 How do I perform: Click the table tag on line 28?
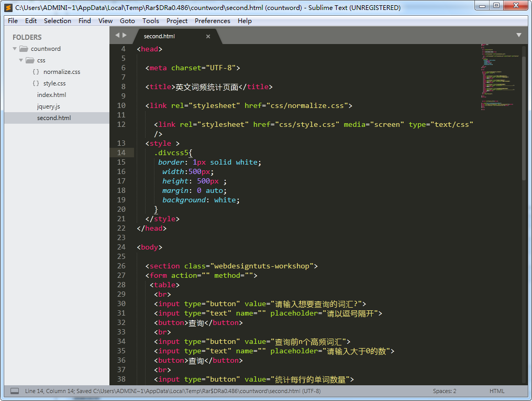pos(164,285)
